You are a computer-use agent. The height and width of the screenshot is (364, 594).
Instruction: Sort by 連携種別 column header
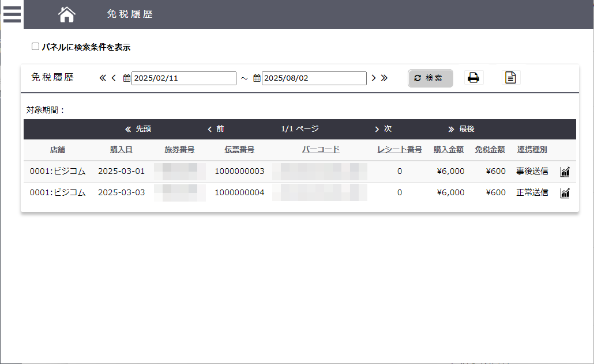(532, 150)
